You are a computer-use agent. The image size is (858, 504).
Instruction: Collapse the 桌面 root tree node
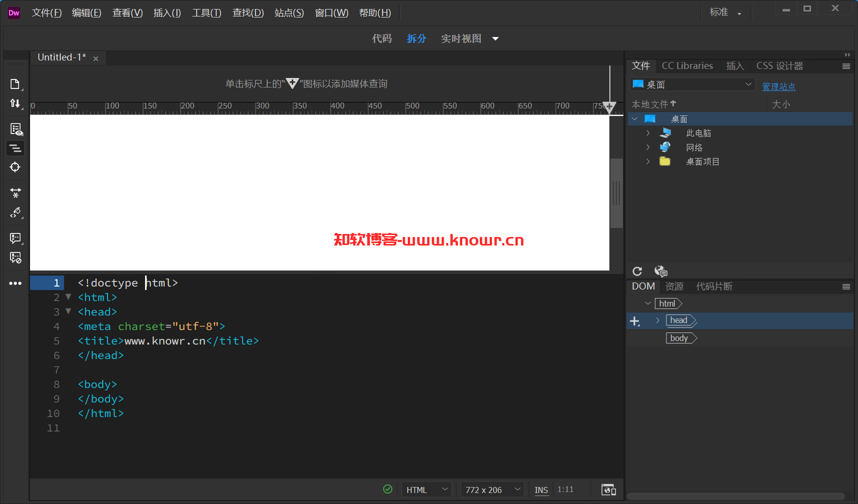pos(635,119)
